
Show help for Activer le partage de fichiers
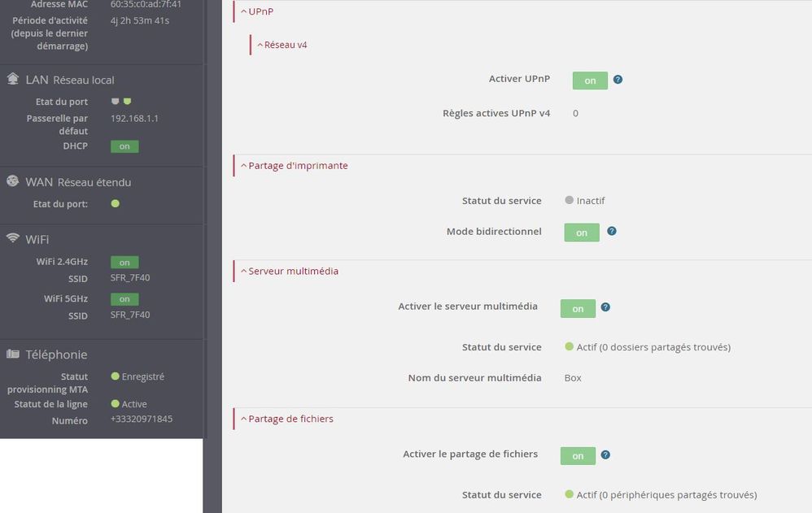605,455
